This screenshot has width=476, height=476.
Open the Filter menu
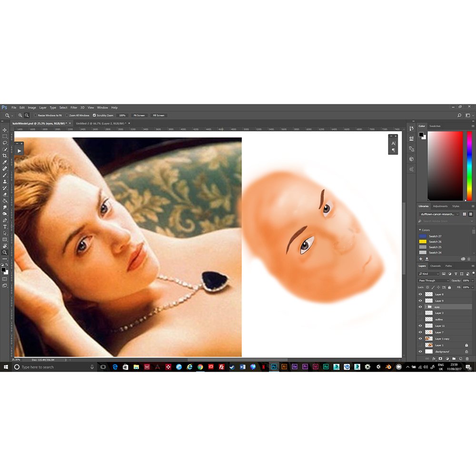(x=74, y=108)
